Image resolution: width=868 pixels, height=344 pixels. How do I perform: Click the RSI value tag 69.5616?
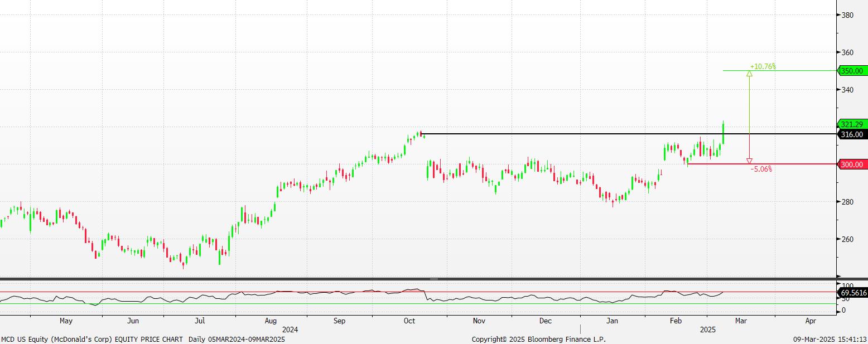(852, 292)
